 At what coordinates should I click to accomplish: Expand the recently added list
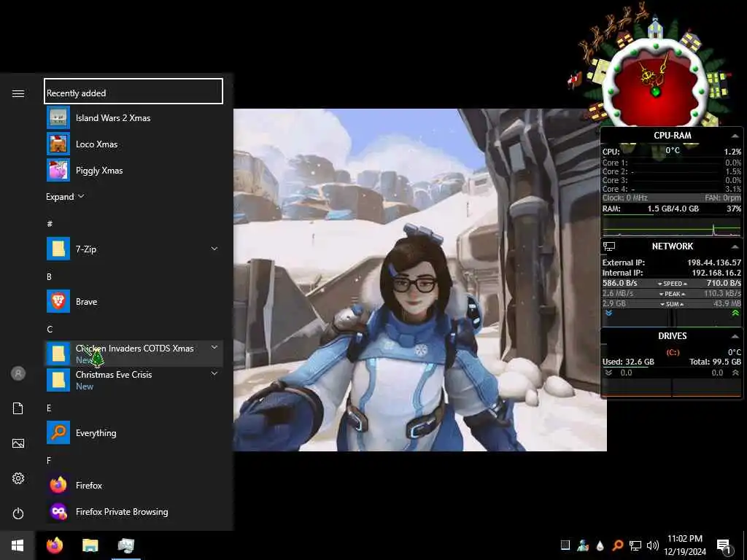click(65, 197)
